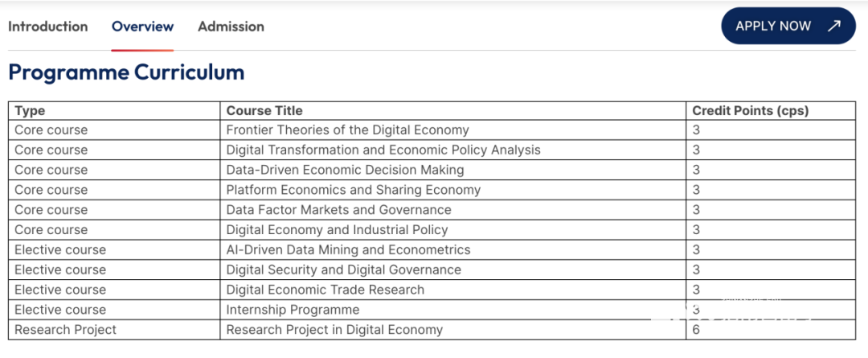The image size is (868, 358).
Task: Click the arrow icon on Apply Now
Action: (x=833, y=26)
